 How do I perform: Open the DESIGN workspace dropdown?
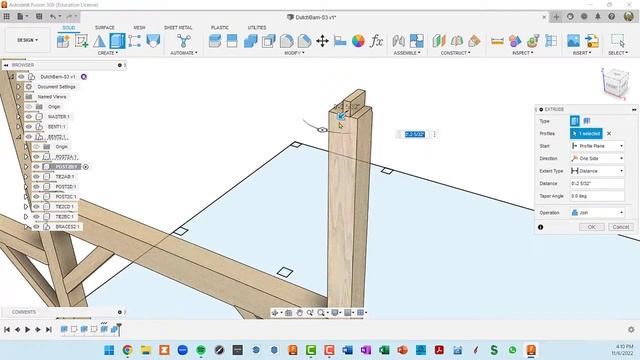click(x=27, y=40)
